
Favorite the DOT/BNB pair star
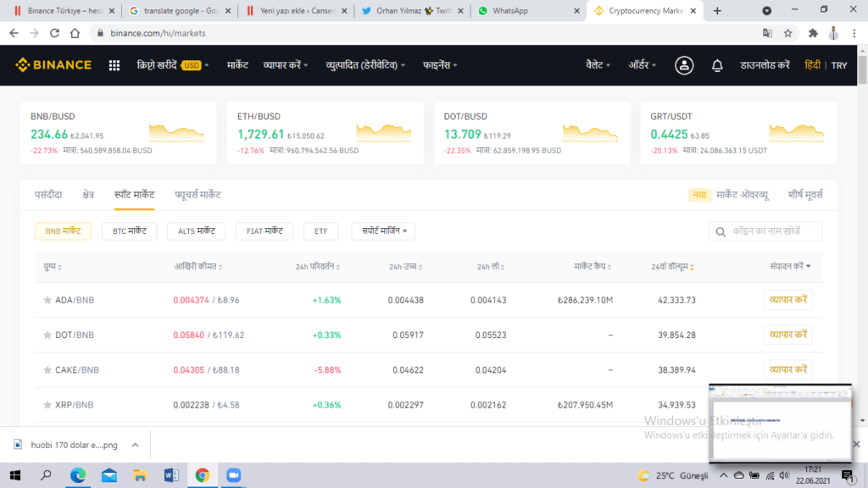[47, 335]
